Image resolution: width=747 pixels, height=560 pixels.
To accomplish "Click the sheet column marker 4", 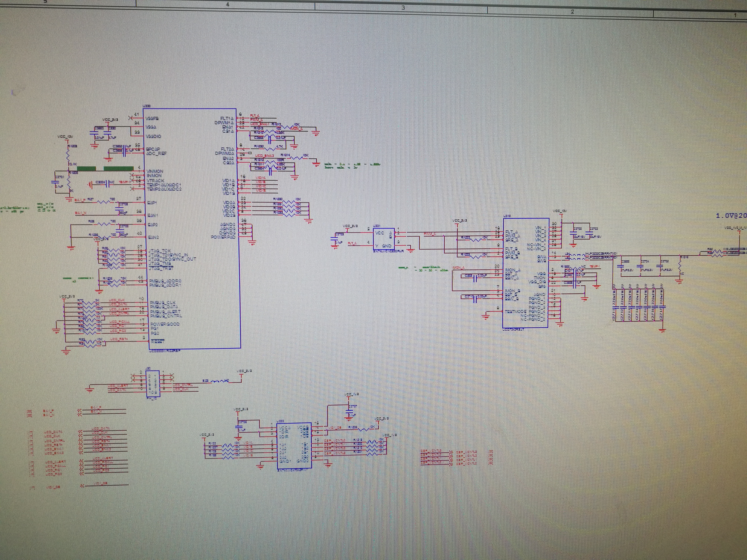I will point(228,5).
